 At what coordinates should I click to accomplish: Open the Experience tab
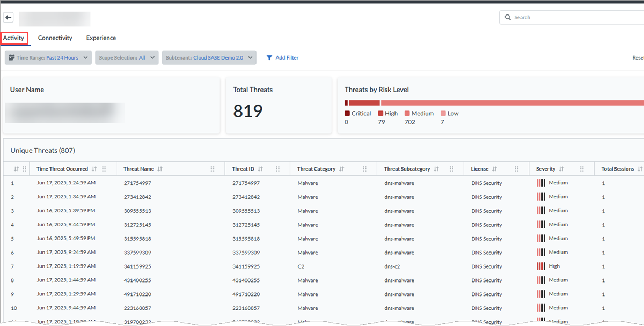pos(101,38)
